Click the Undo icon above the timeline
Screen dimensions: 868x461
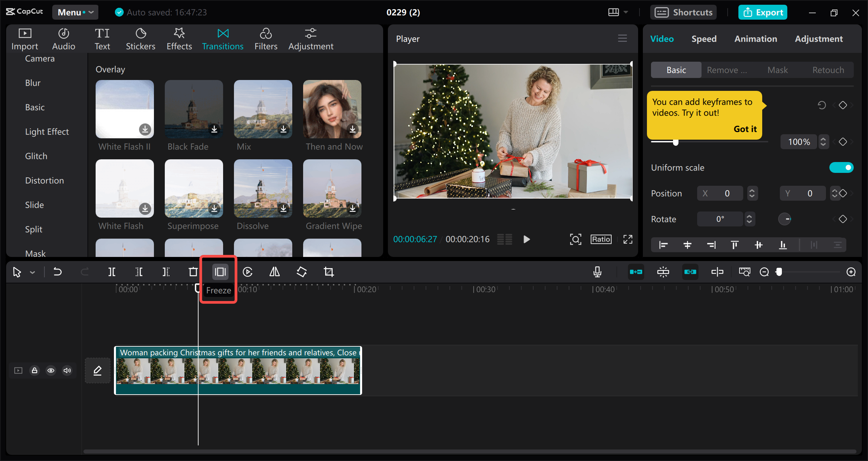(58, 272)
